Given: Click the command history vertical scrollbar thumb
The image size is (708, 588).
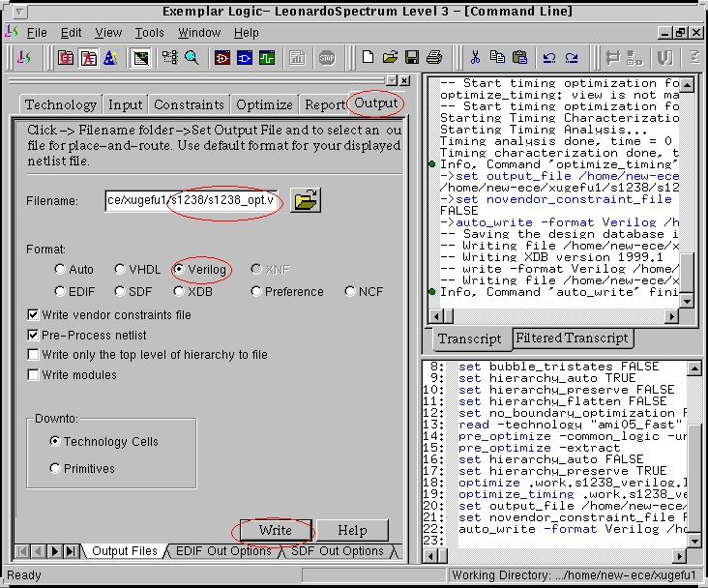Looking at the screenshot, I should pos(694,479).
